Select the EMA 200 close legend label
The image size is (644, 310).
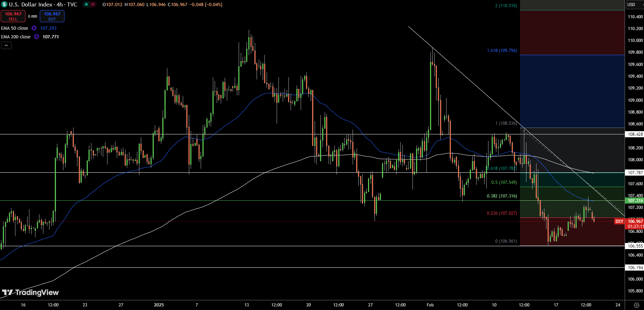pyautogui.click(x=16, y=37)
